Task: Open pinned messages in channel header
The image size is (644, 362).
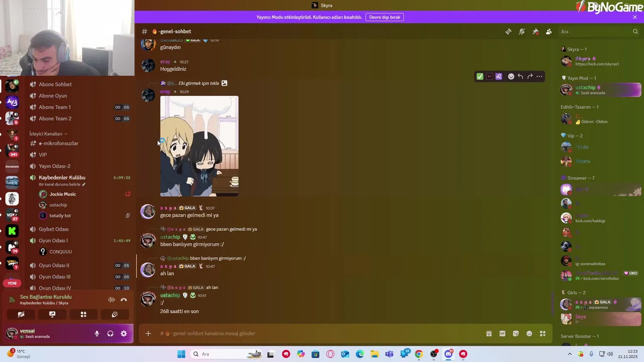Action: [535, 32]
